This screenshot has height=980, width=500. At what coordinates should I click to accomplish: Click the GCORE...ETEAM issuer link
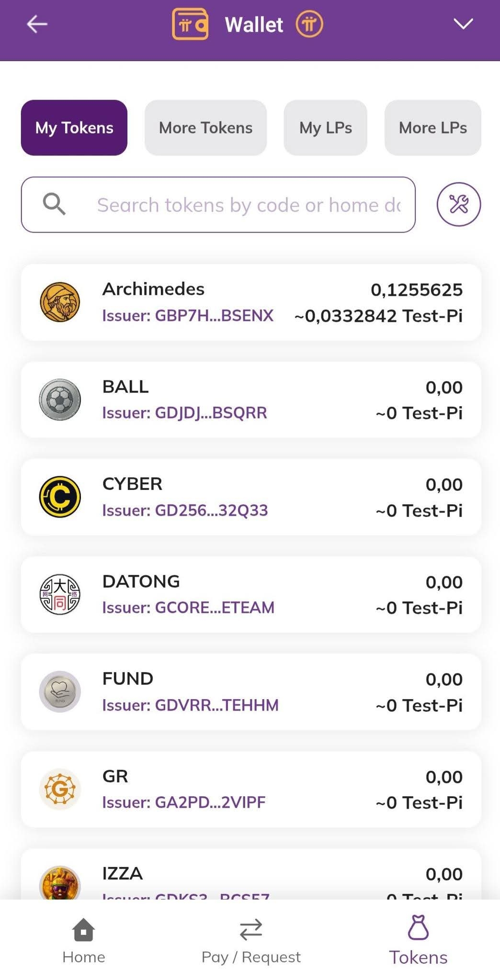[x=188, y=608]
